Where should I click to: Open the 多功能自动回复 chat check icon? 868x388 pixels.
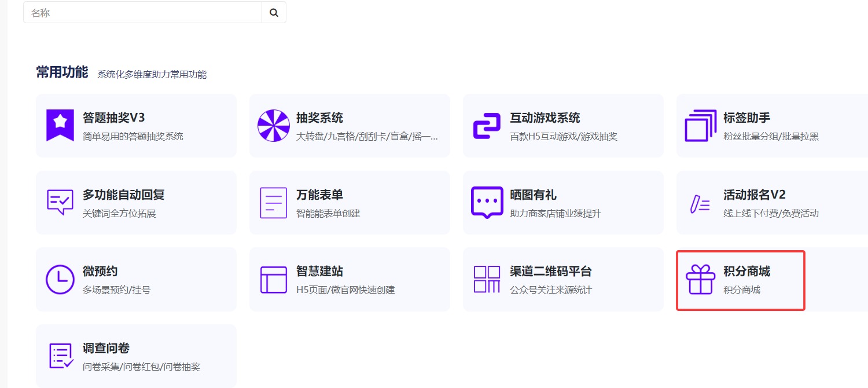[60, 202]
